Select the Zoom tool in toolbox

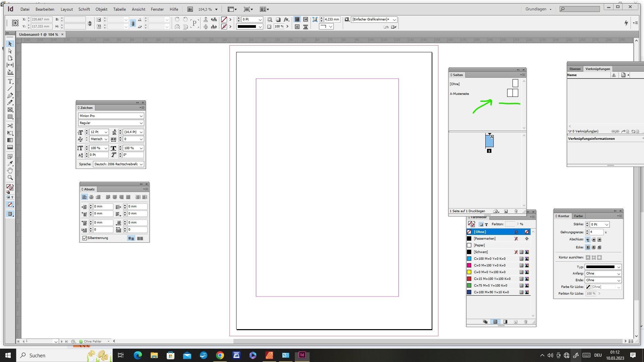click(x=10, y=178)
